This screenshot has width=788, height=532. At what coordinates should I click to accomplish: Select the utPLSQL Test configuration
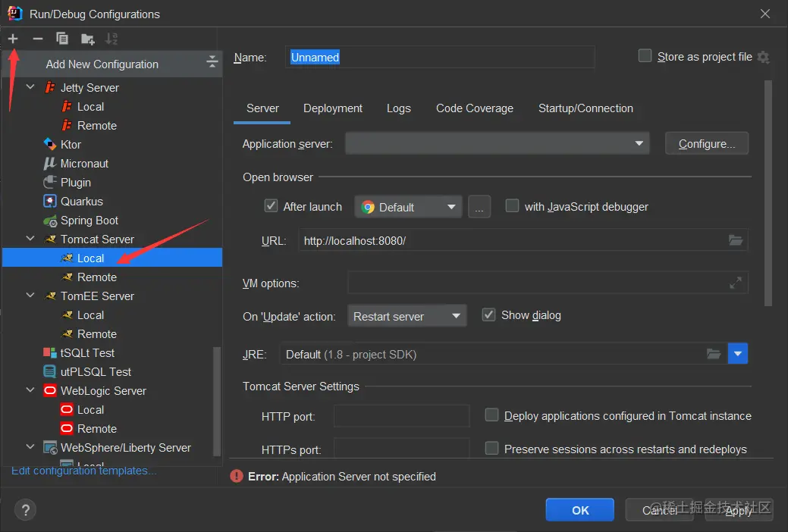(x=96, y=372)
